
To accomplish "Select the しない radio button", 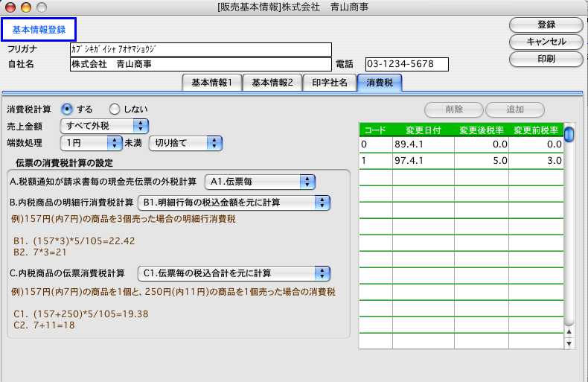I will point(115,109).
